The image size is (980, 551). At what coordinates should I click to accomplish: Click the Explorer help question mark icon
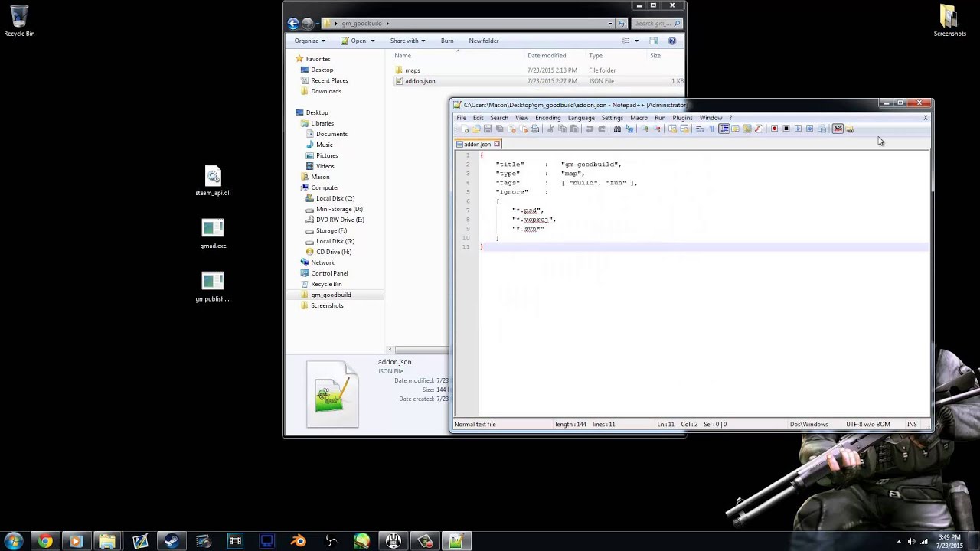pyautogui.click(x=672, y=41)
